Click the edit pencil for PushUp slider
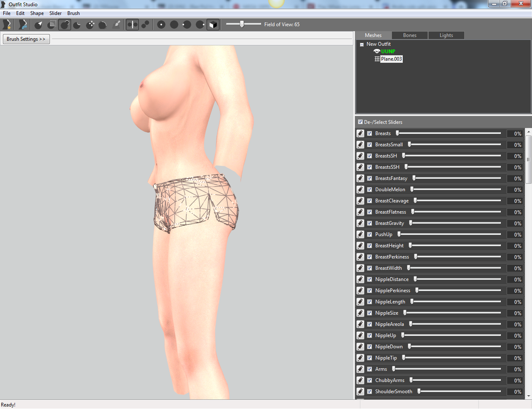 click(x=360, y=234)
